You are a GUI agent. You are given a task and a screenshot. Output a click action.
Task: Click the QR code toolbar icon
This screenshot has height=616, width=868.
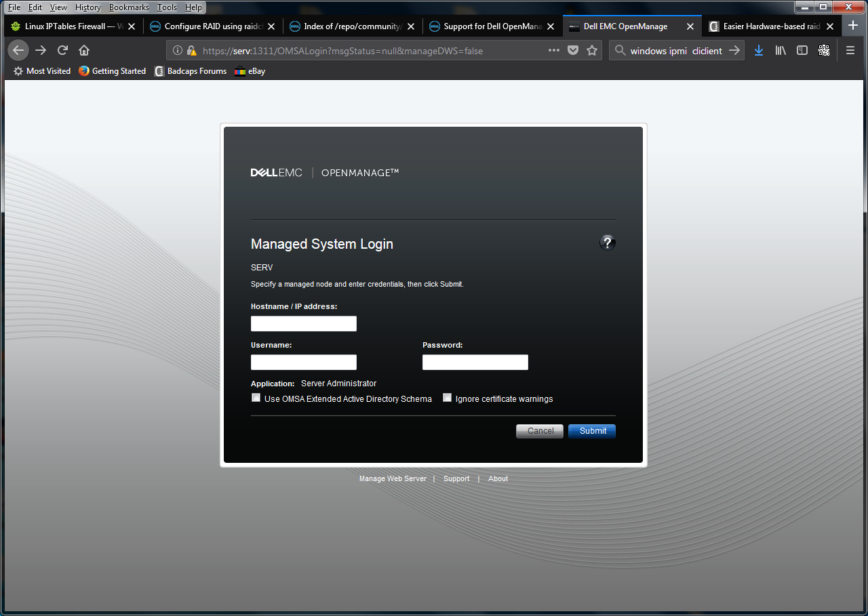pos(824,50)
